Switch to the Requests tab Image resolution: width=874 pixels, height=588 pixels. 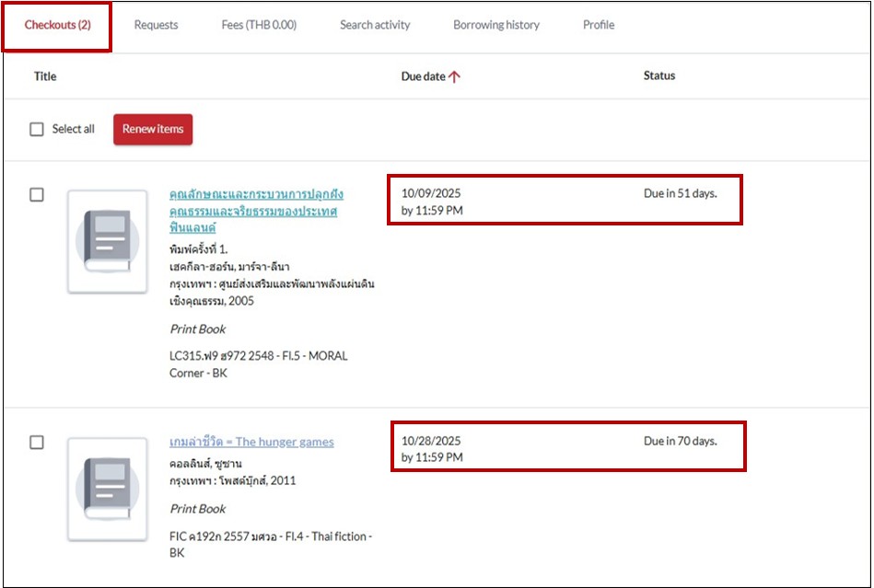[156, 26]
